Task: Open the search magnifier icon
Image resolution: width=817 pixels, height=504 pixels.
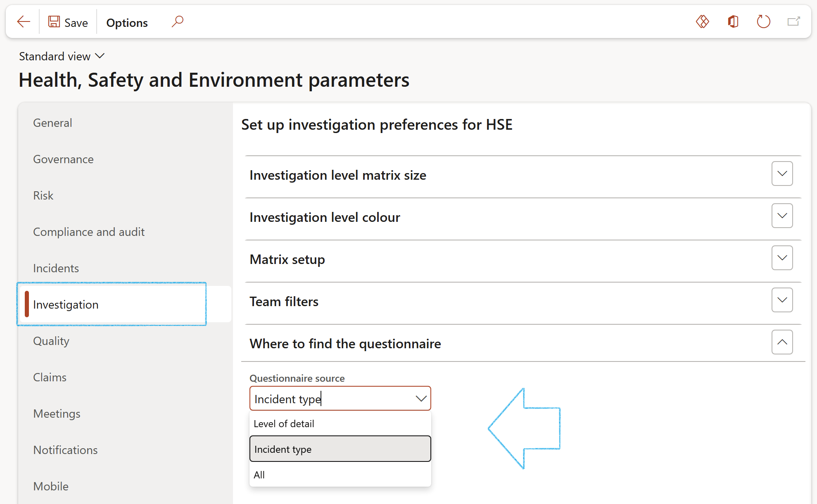Action: coord(178,21)
